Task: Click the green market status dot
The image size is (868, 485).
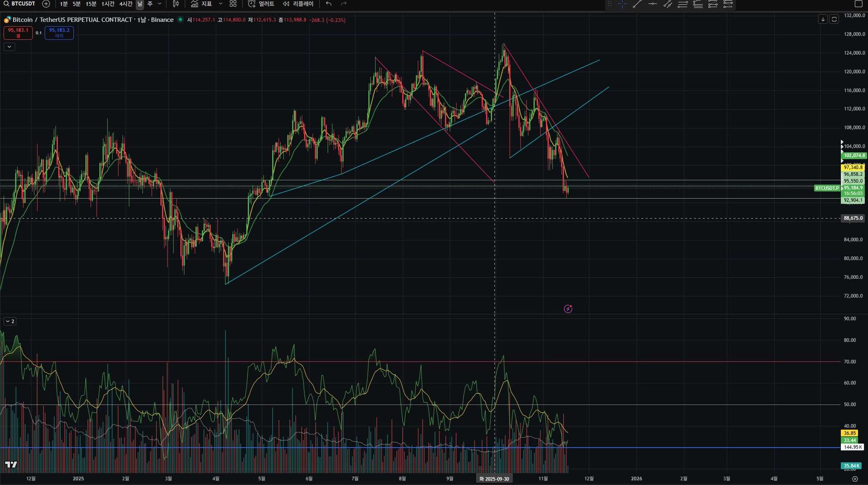Action: pyautogui.click(x=180, y=19)
